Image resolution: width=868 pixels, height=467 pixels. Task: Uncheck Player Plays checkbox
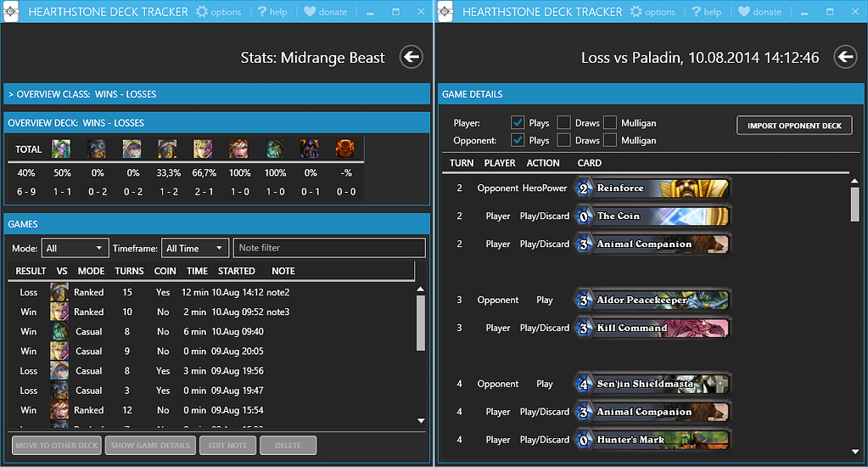tap(518, 122)
